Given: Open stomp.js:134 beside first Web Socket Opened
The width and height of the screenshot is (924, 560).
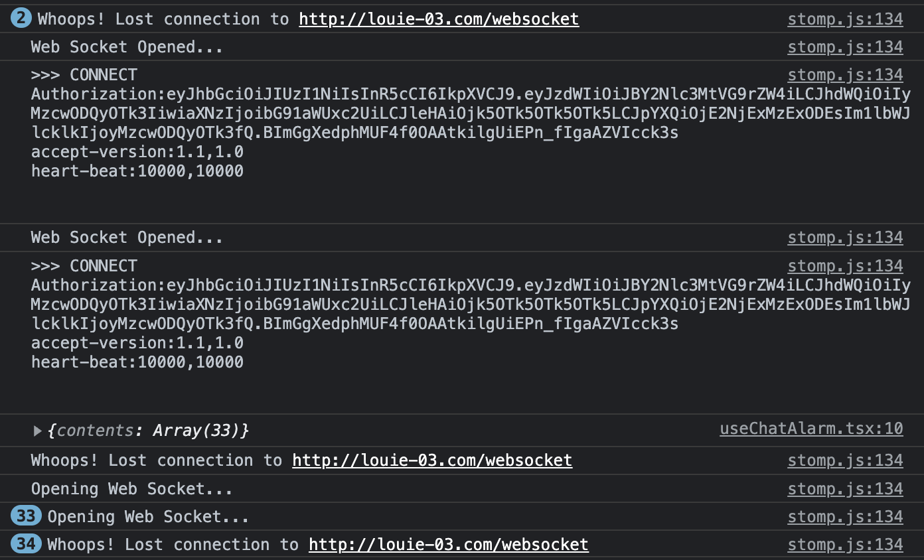Looking at the screenshot, I should point(845,47).
